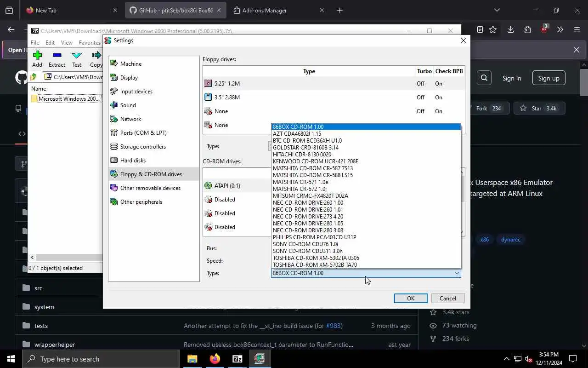Select the 3.5" 2.88M floppy drive row
This screenshot has height=368, width=588.
pos(334,97)
